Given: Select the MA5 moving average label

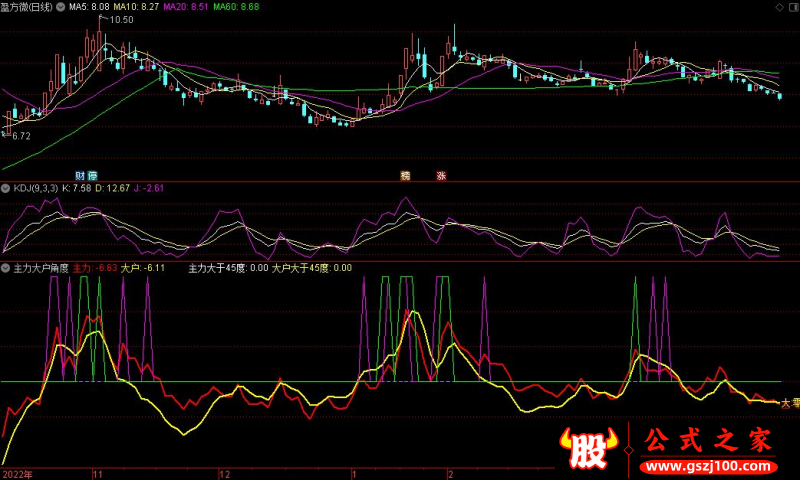Looking at the screenshot, I should coord(90,7).
